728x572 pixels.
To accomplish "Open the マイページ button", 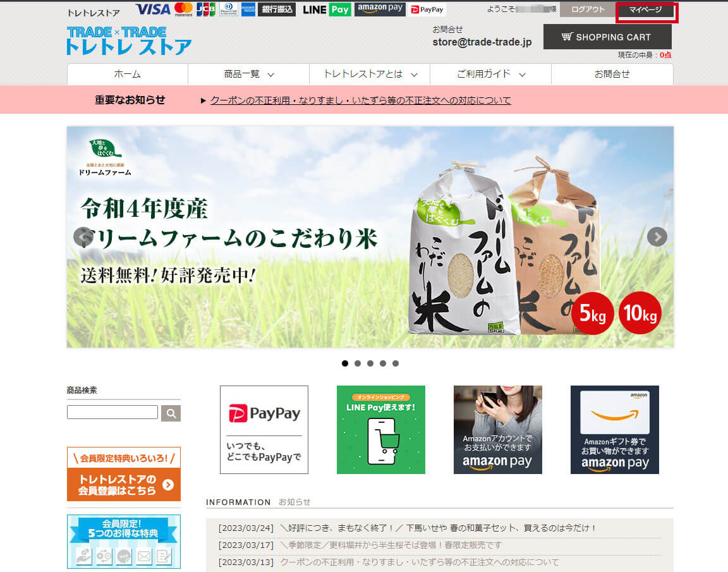I will (645, 10).
